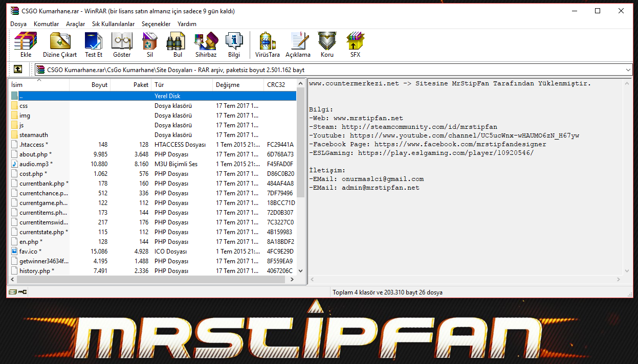Click onurmaslci@gmail.com in comment pane
Image resolution: width=638 pixels, height=364 pixels.
[383, 179]
